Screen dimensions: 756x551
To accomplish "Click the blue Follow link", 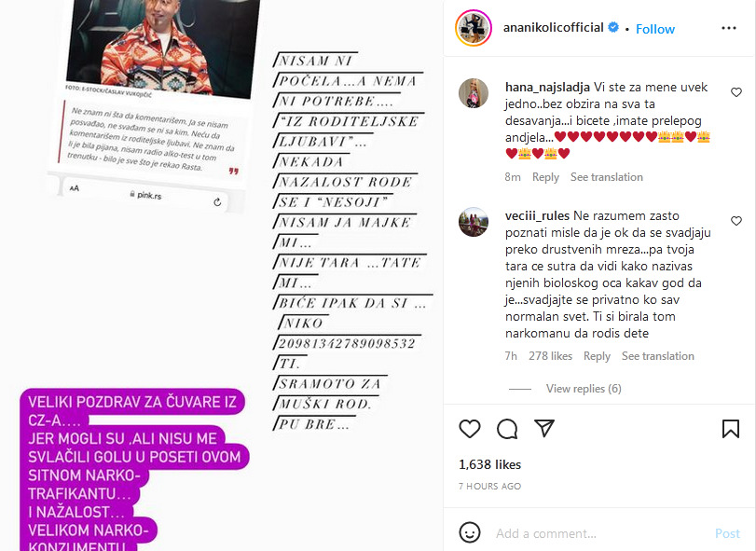I will tap(654, 29).
